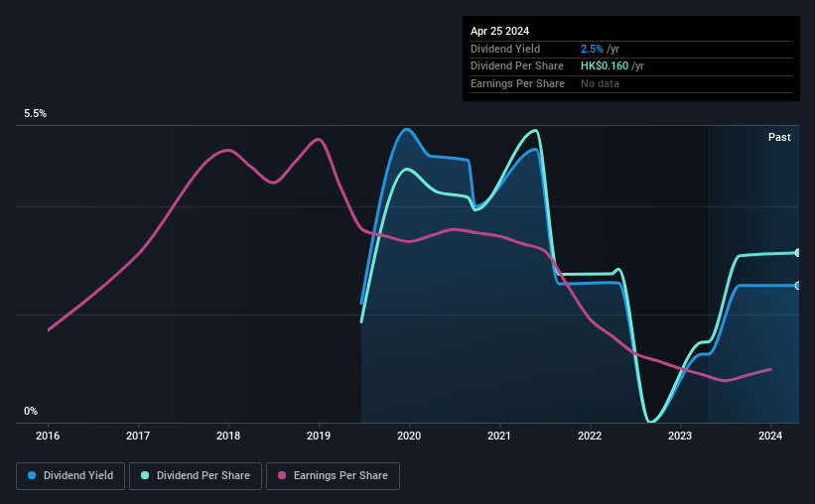
Task: Toggle the Earnings Per Share legend button
Action: tap(333, 476)
